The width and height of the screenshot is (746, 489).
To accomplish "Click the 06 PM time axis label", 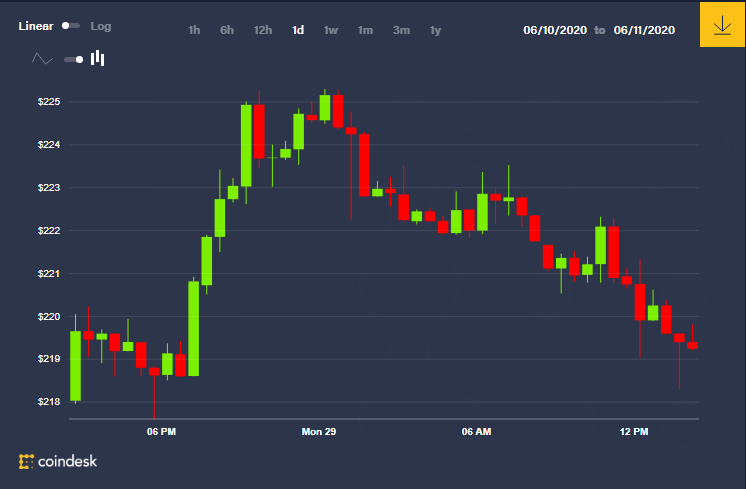I will click(161, 431).
